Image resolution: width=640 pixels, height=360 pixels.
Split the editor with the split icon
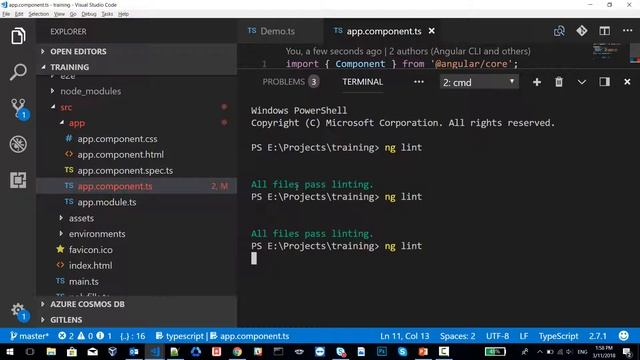tap(604, 31)
